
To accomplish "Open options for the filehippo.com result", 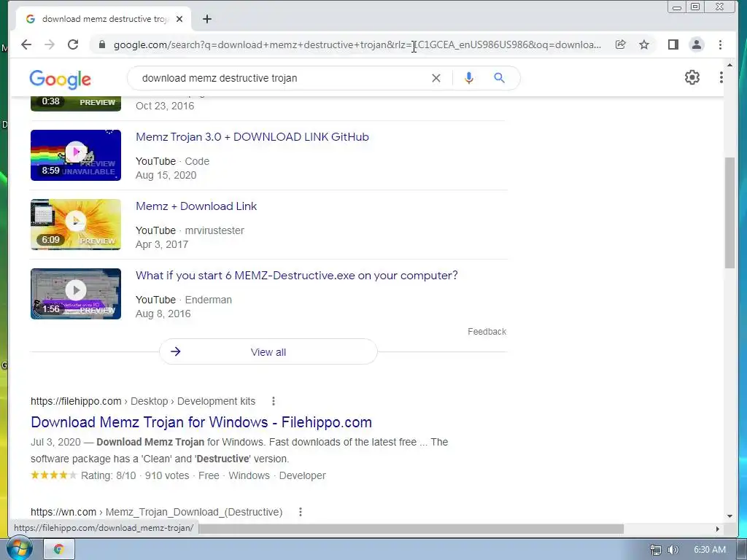I will pyautogui.click(x=274, y=402).
